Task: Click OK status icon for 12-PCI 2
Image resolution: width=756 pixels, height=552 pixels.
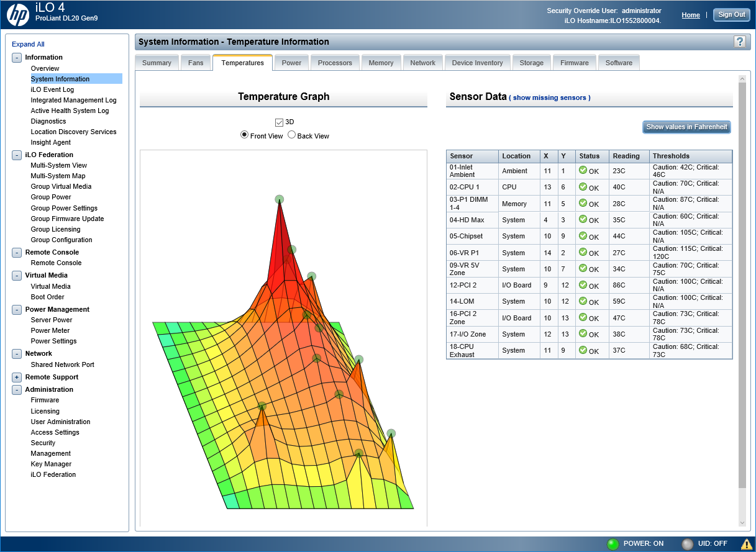Action: click(x=583, y=285)
